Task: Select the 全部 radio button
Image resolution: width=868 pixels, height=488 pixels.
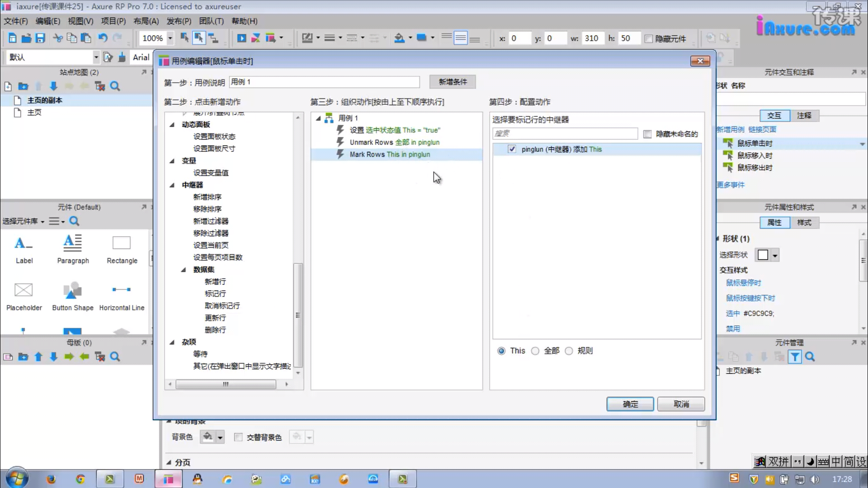Action: [x=535, y=351]
